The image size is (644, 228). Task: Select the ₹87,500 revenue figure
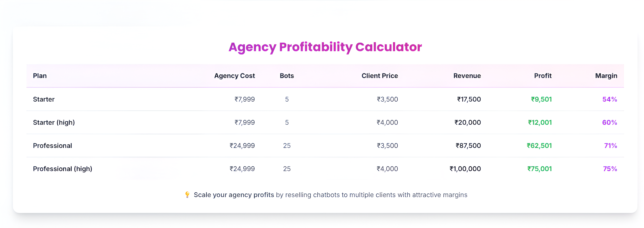pyautogui.click(x=468, y=146)
